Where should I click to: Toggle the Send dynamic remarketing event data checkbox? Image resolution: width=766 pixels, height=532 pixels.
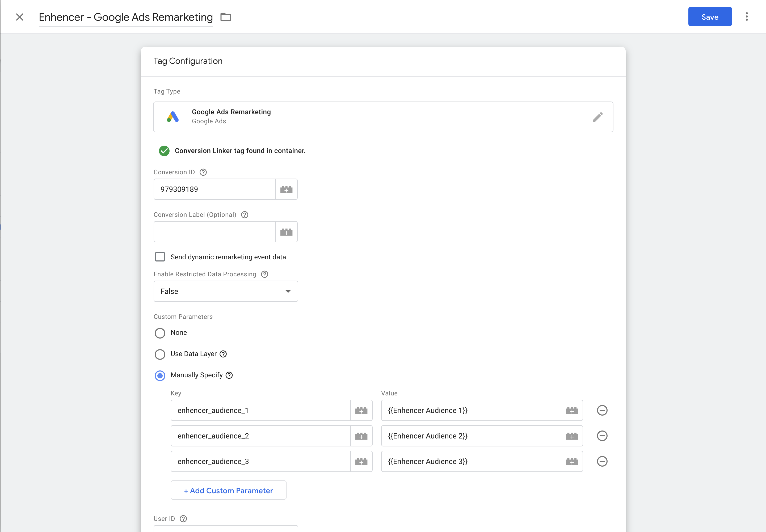pos(161,257)
